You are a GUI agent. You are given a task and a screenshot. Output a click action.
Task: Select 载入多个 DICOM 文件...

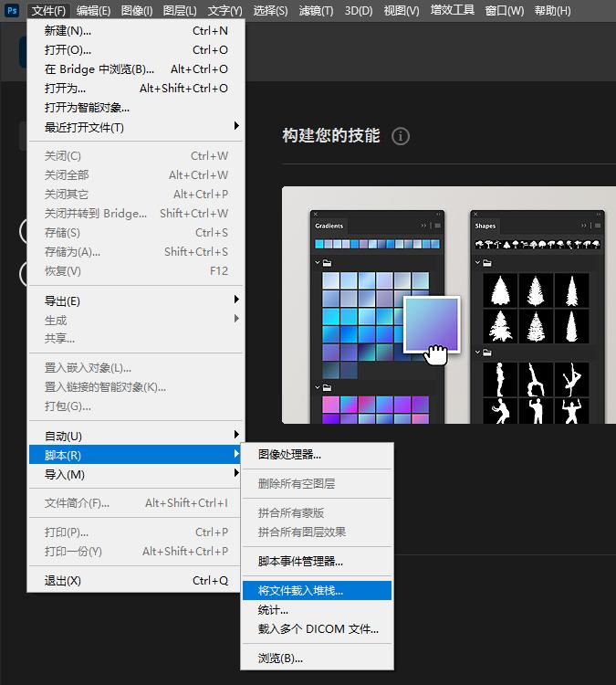click(x=317, y=629)
